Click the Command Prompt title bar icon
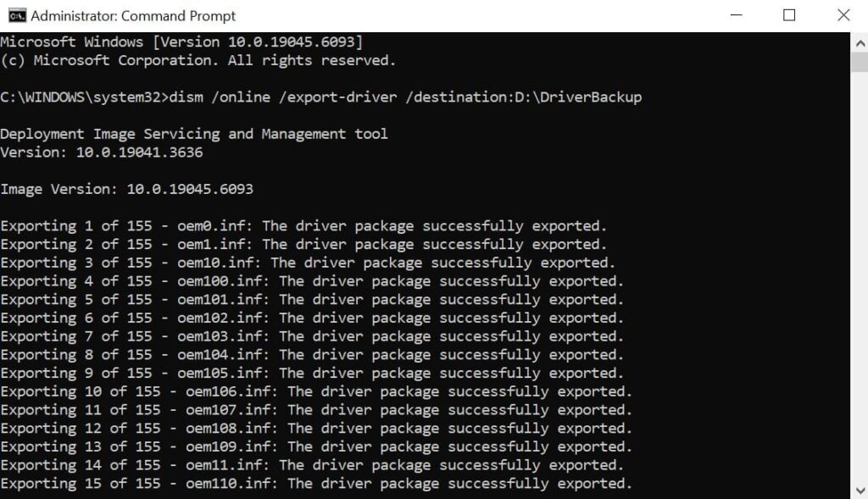868x499 pixels. [x=17, y=15]
